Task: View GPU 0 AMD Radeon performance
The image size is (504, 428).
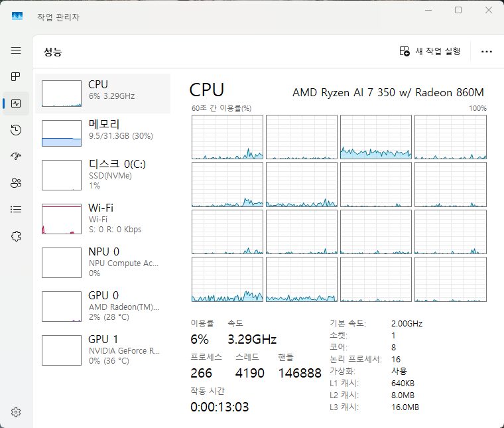Action: [x=103, y=306]
